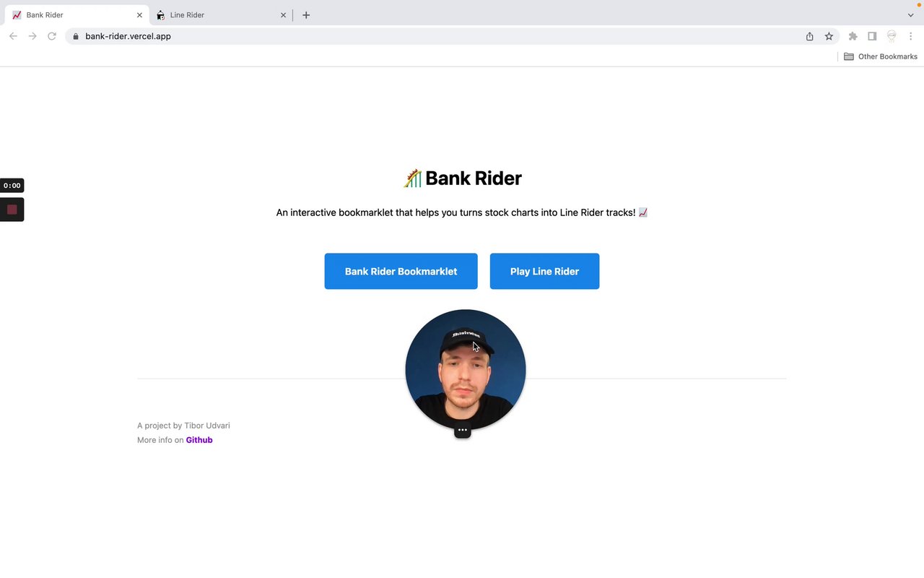Open the Github link
The height and width of the screenshot is (578, 924).
coord(199,440)
